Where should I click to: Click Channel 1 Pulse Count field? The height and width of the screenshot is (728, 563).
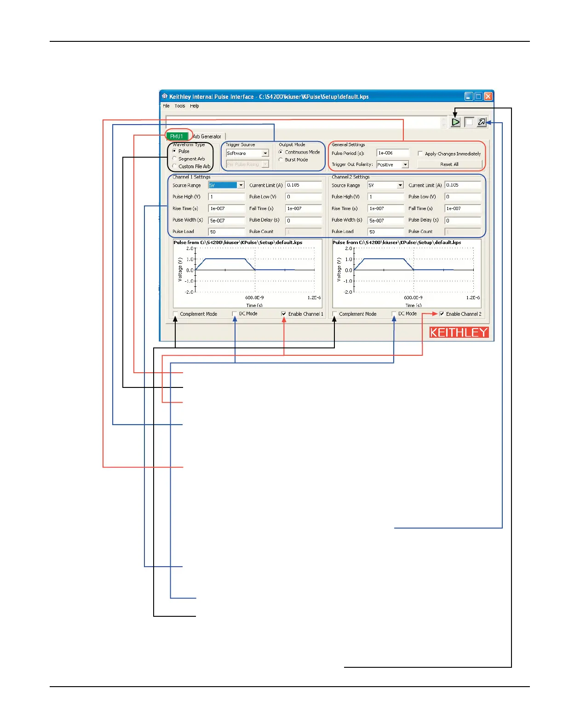(x=304, y=232)
